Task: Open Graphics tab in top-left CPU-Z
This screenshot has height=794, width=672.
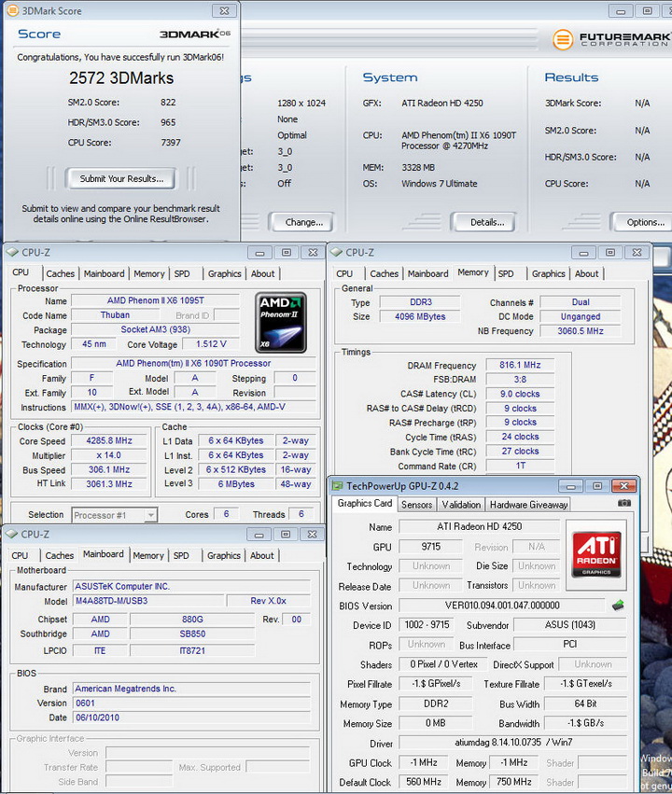Action: coord(224,273)
